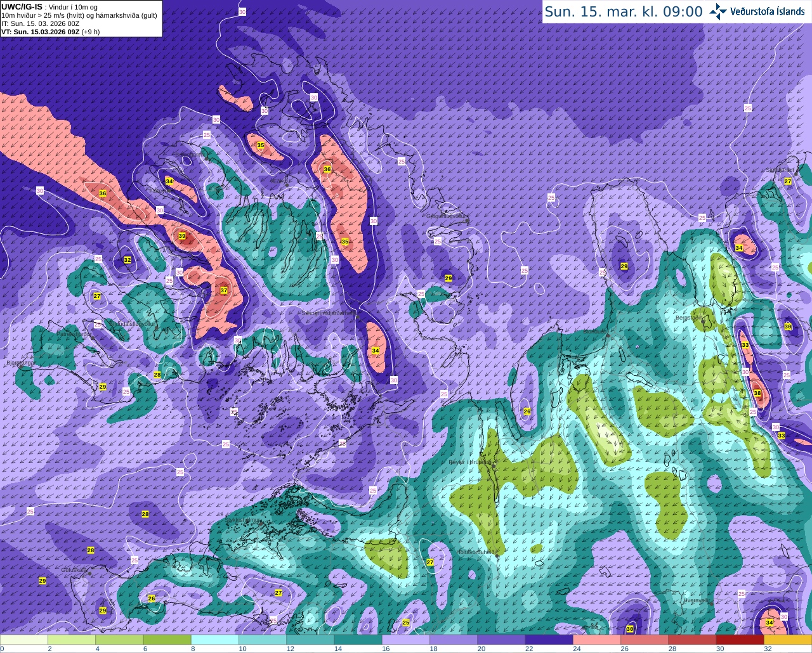The width and height of the screenshot is (812, 653).
Task: Select the 10–12 m/s legend swatch
Action: click(263, 640)
